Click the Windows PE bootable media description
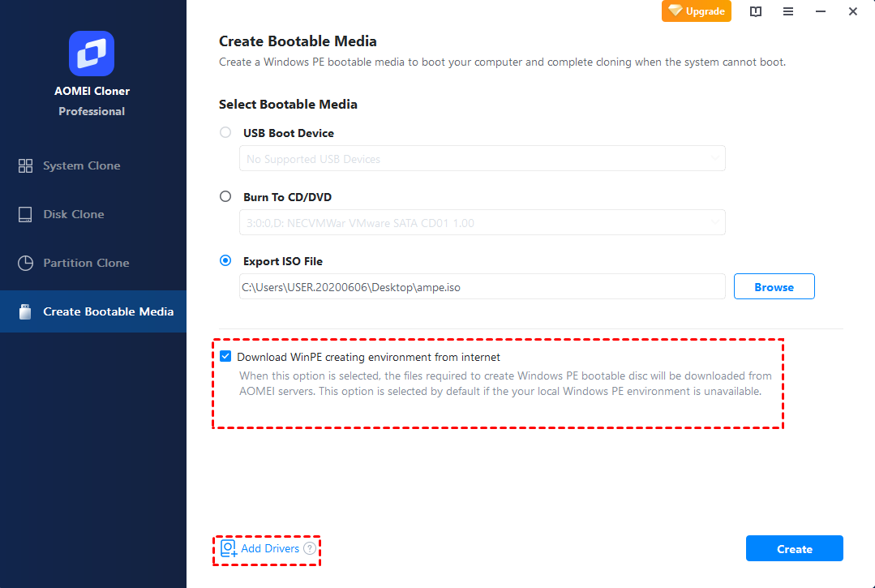The width and height of the screenshot is (875, 588). 502,62
